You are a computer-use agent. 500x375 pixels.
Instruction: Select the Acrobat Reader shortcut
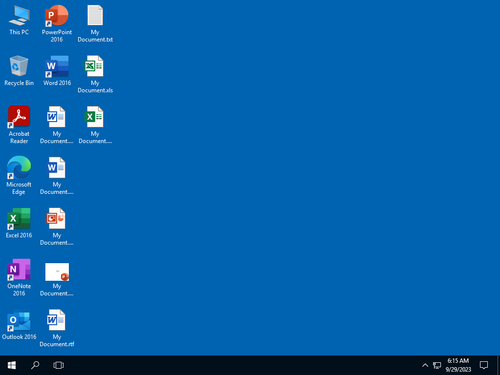click(x=19, y=125)
